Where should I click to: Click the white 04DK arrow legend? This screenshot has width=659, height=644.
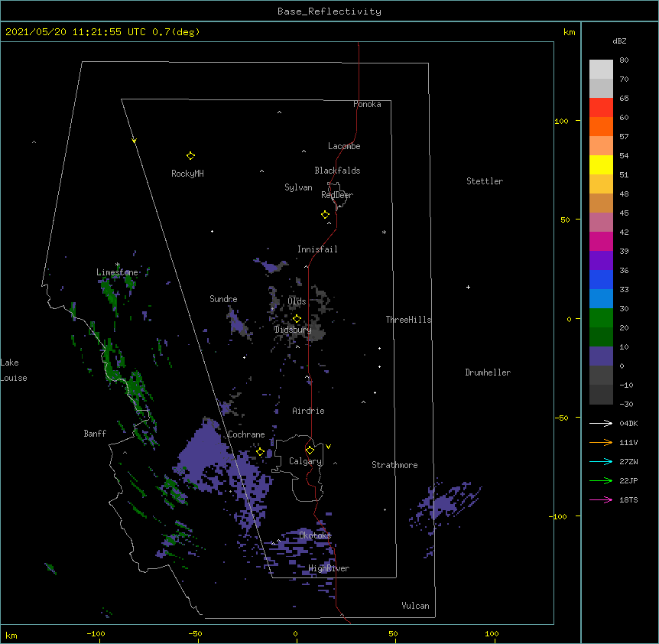pos(601,423)
